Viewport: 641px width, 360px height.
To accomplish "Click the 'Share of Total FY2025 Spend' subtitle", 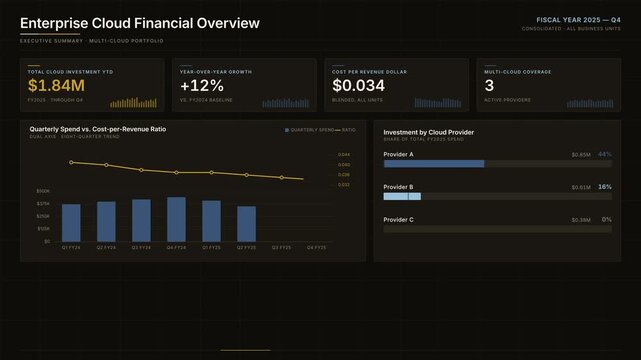I will (424, 139).
